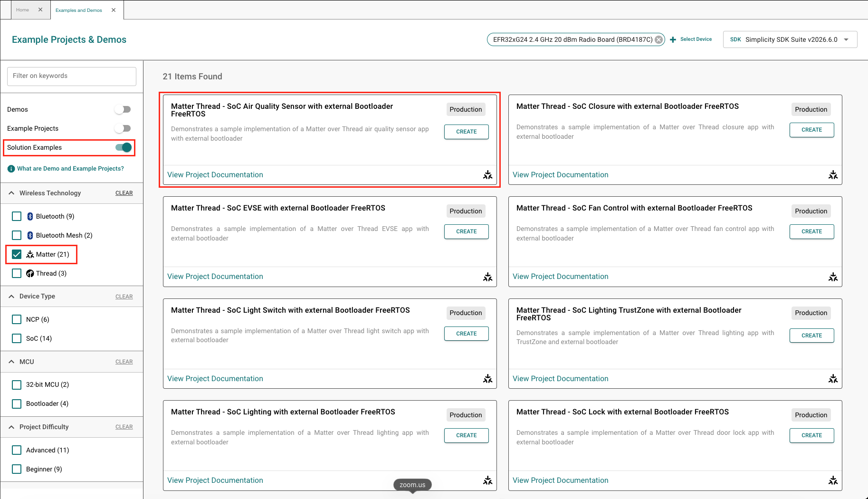Create the Lighting TrustZone project
Viewport: 868px width, 499px height.
click(812, 336)
